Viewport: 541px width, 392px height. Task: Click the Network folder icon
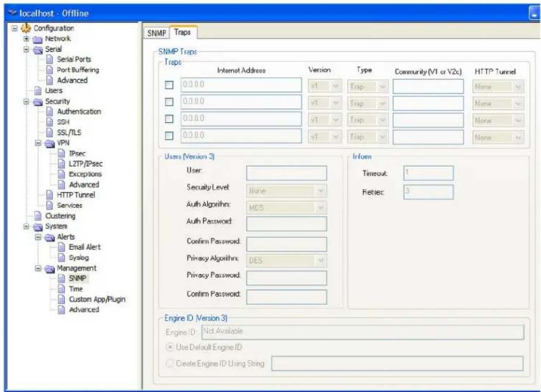tap(38, 39)
